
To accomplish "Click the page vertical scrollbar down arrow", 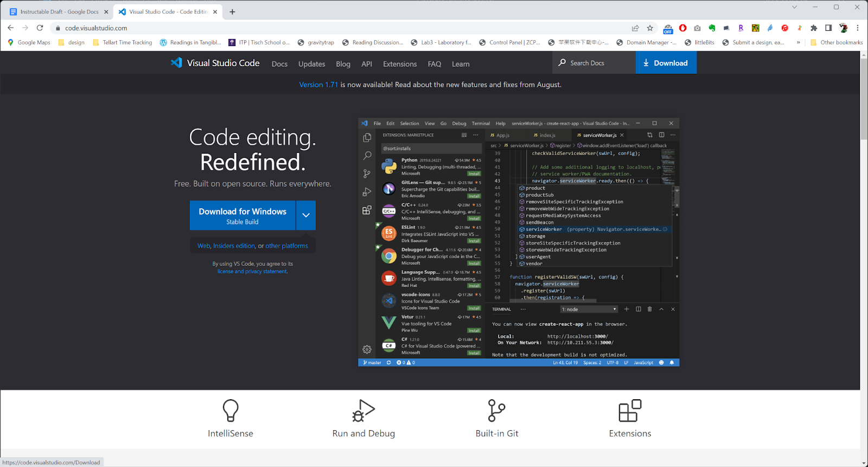I will click(x=864, y=463).
